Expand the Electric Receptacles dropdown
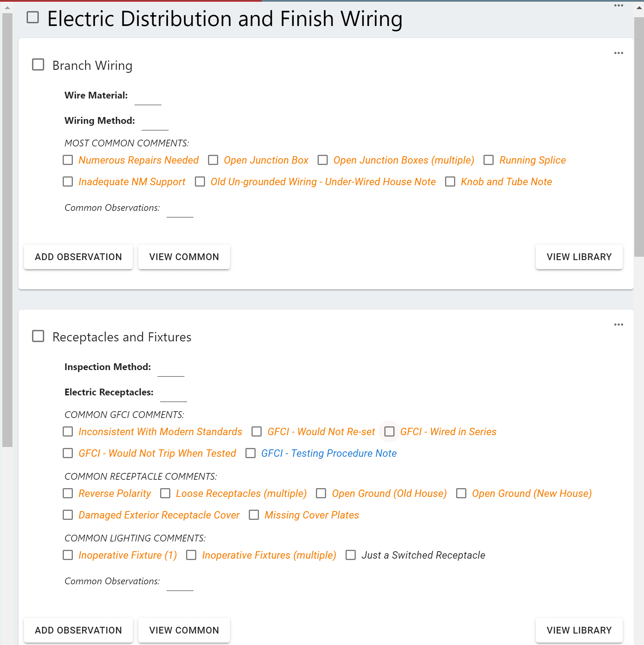The height and width of the screenshot is (645, 644). pos(173,395)
